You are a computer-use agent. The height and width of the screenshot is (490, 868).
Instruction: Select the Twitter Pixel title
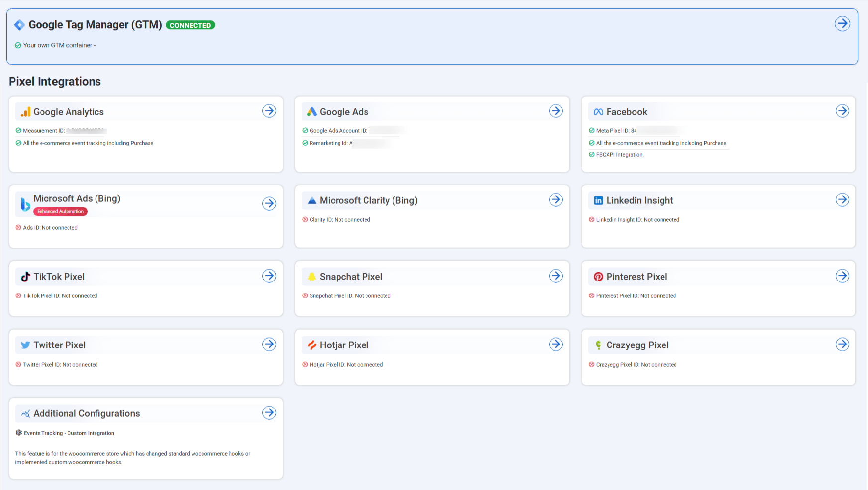pos(59,345)
